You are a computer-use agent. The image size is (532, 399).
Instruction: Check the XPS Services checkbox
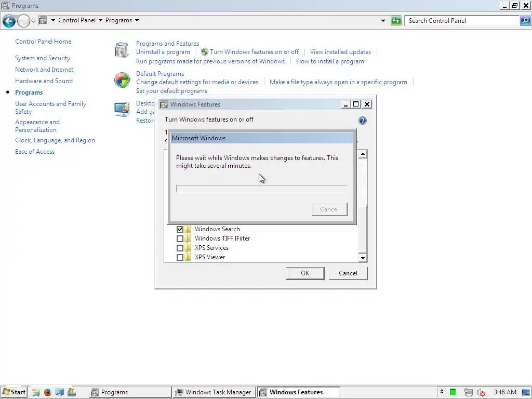pos(180,248)
